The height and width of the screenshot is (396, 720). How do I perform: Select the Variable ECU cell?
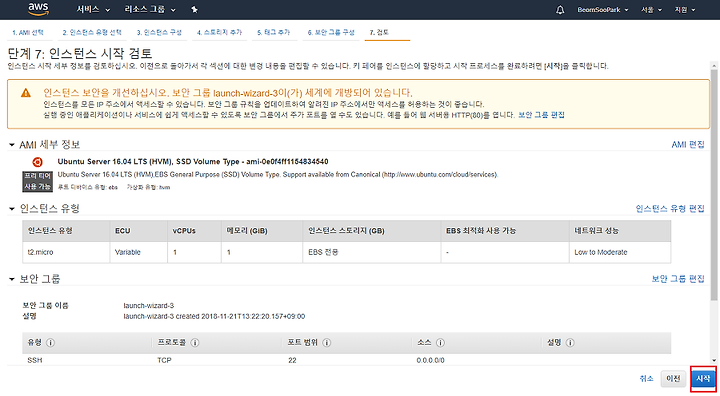pyautogui.click(x=139, y=252)
